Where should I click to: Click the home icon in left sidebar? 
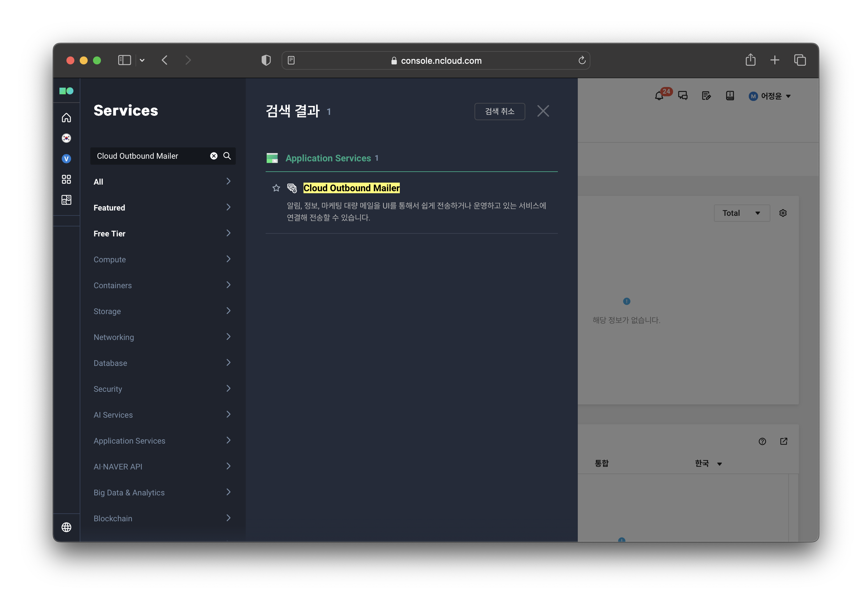pyautogui.click(x=66, y=118)
